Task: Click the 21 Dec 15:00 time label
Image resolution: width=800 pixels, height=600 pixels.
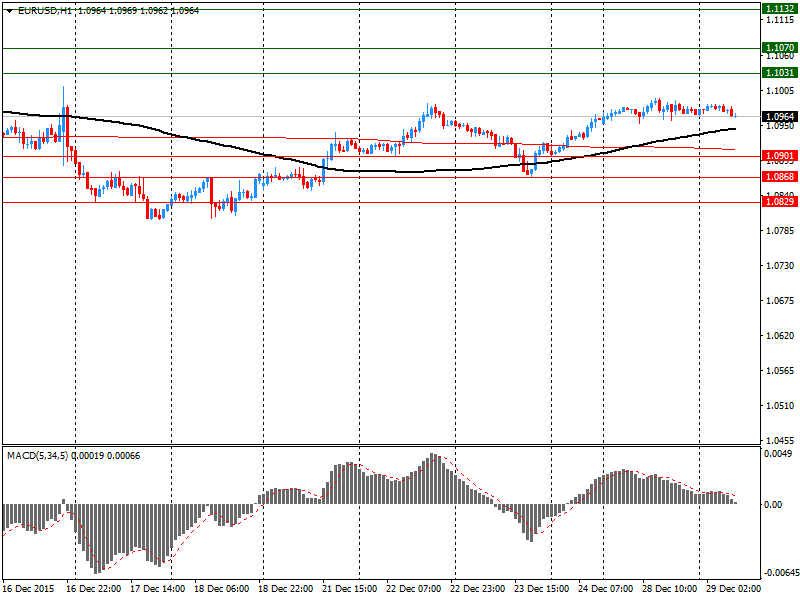Action: coord(349,588)
